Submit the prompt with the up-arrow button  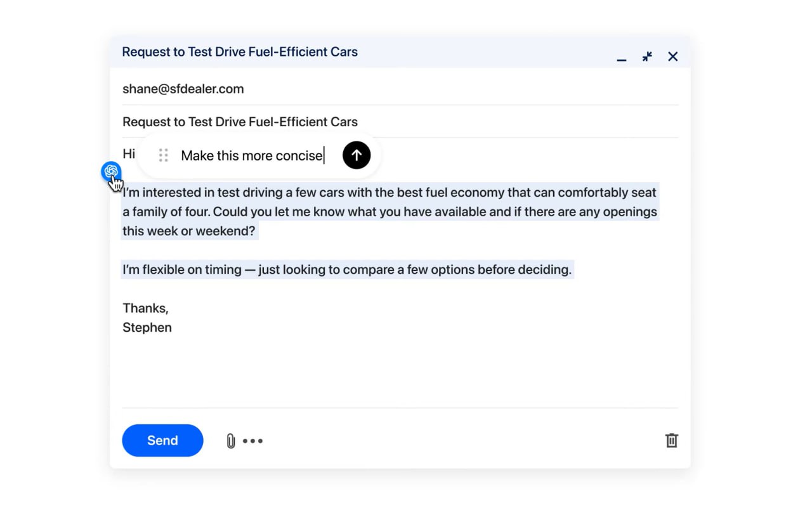[357, 155]
